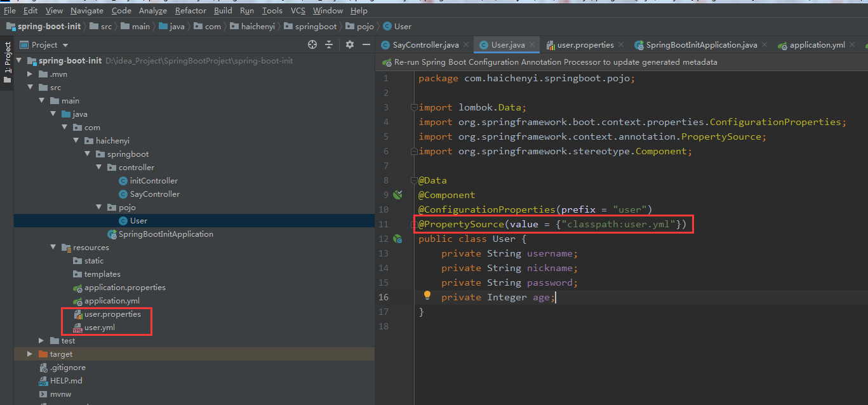Click the collapse-all icon in Project toolbar
The image size is (868, 405).
[x=329, y=44]
